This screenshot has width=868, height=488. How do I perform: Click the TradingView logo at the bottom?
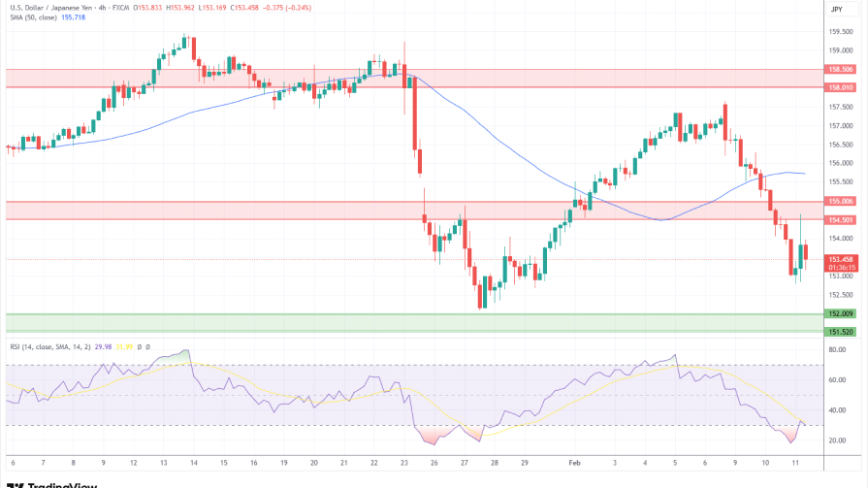pyautogui.click(x=52, y=485)
